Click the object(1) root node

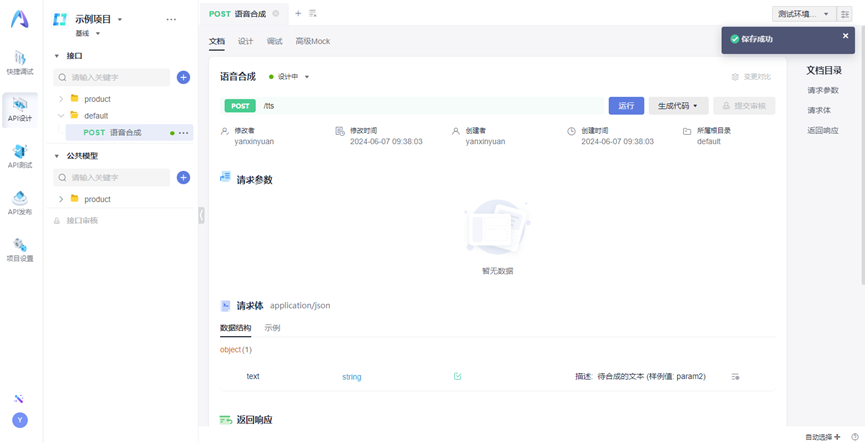[x=236, y=350]
